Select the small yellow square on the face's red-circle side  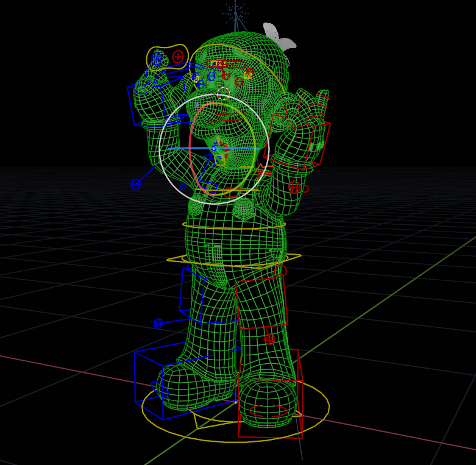coord(248,76)
